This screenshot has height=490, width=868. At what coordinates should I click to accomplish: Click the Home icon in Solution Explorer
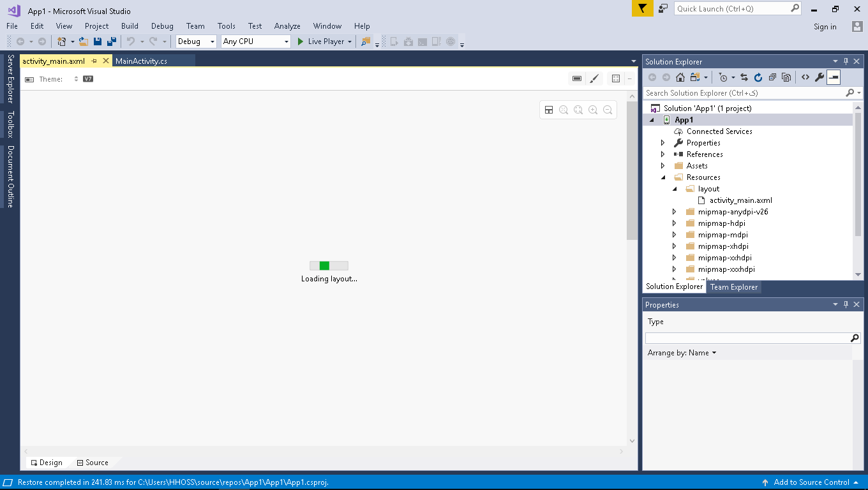click(x=680, y=77)
